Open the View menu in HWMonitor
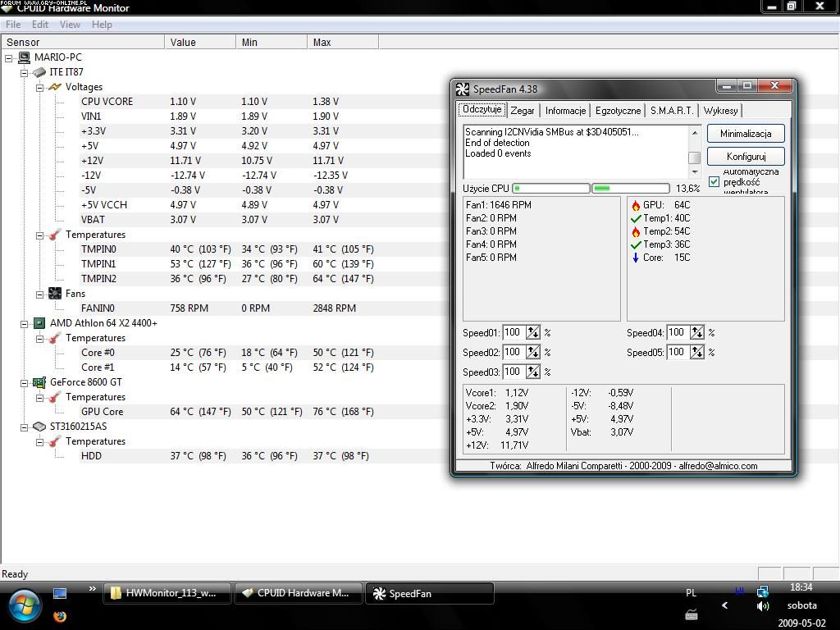 (x=70, y=25)
